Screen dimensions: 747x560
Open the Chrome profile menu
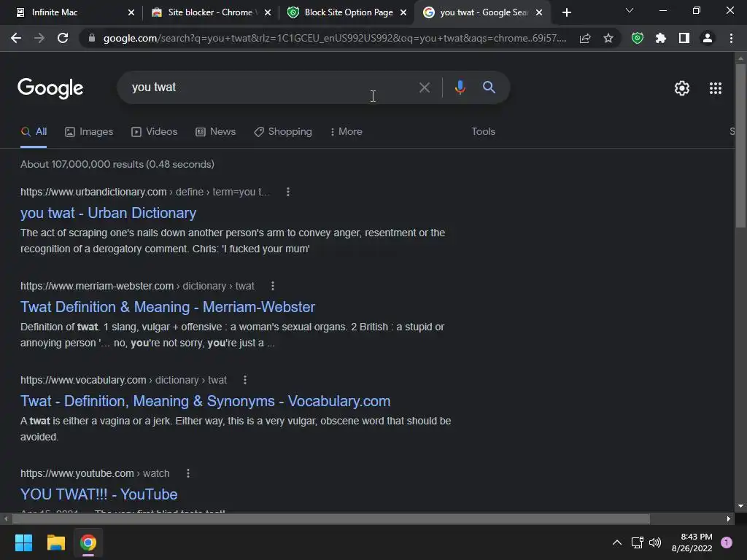point(708,38)
